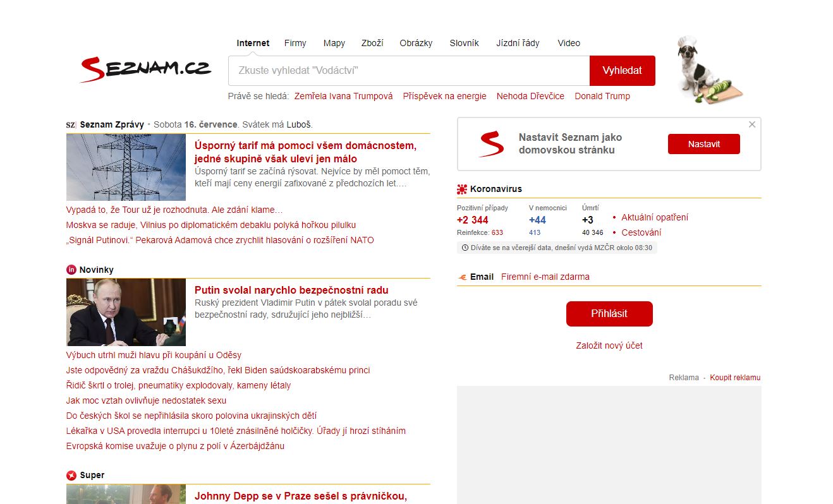Click the Nastavit homepage button
Screen dimensions: 833x504
coord(704,144)
